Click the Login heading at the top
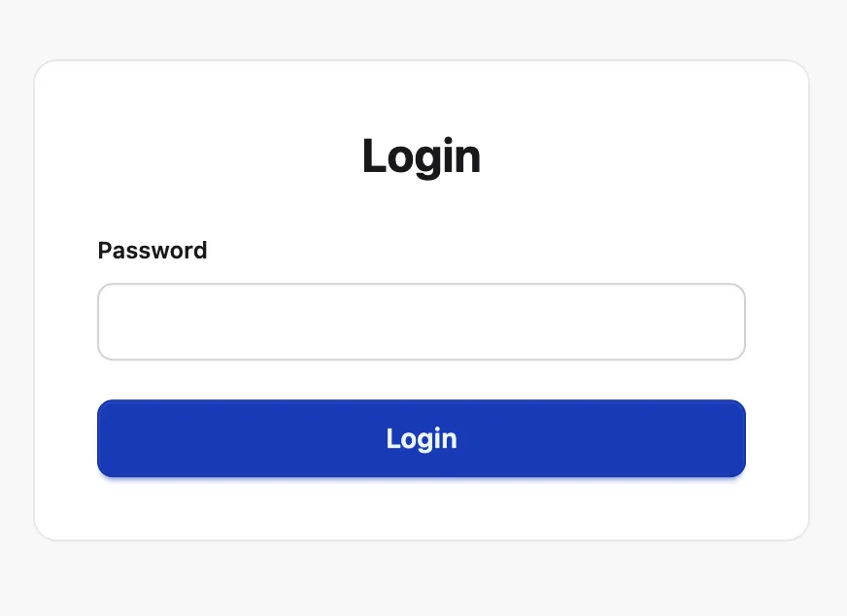Viewport: 847px width, 616px height. [x=421, y=155]
